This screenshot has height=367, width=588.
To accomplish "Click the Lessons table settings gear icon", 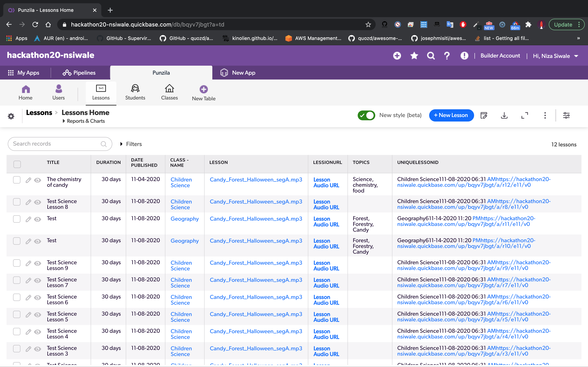I will [x=11, y=116].
